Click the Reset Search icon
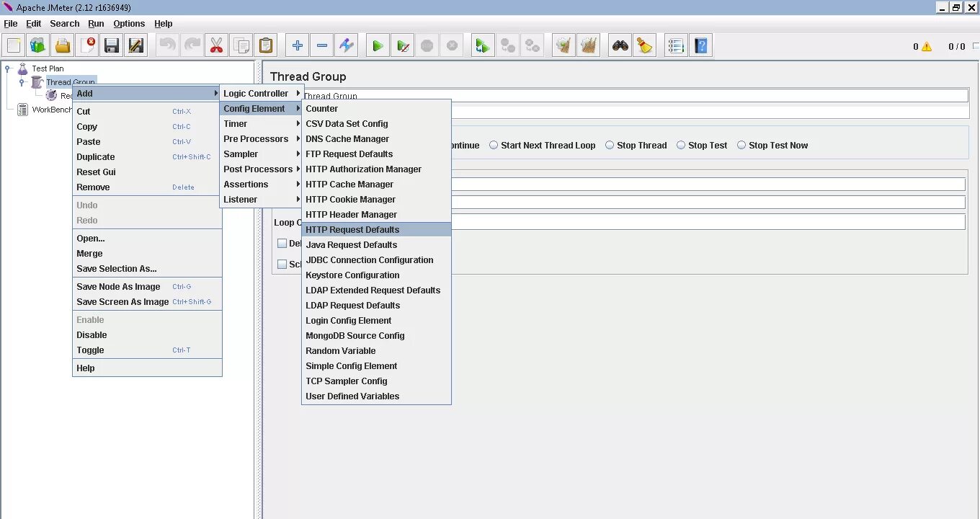The height and width of the screenshot is (519, 980). [644, 46]
